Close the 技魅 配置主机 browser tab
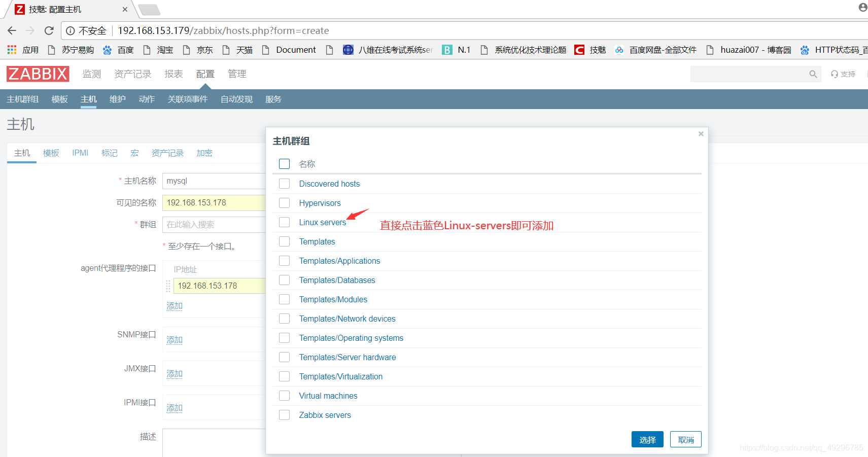This screenshot has width=868, height=457. point(125,9)
